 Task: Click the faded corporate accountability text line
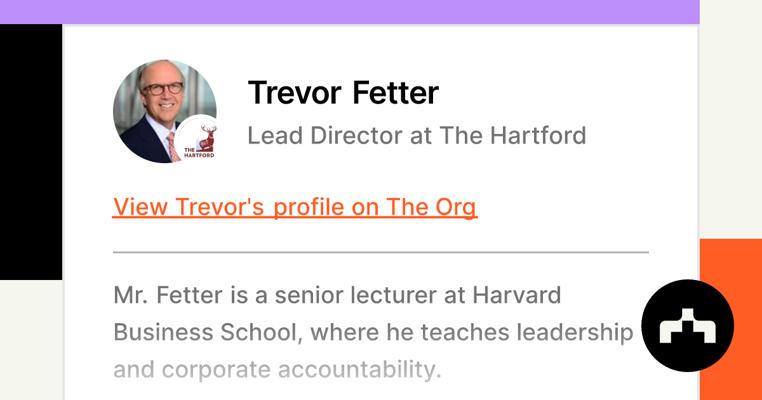tap(276, 369)
